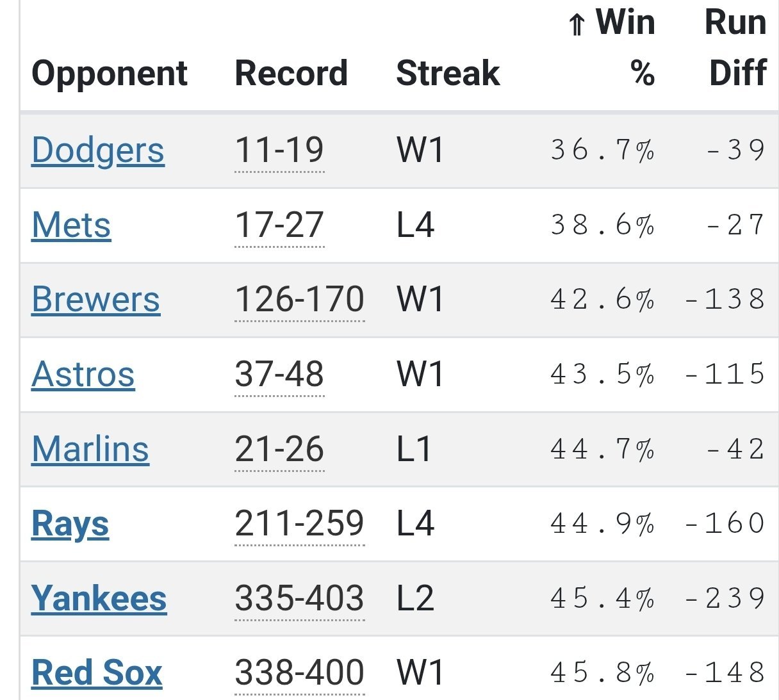Viewport: 779px width, 700px height.
Task: Visit the Red Sox link
Action: tap(97, 673)
